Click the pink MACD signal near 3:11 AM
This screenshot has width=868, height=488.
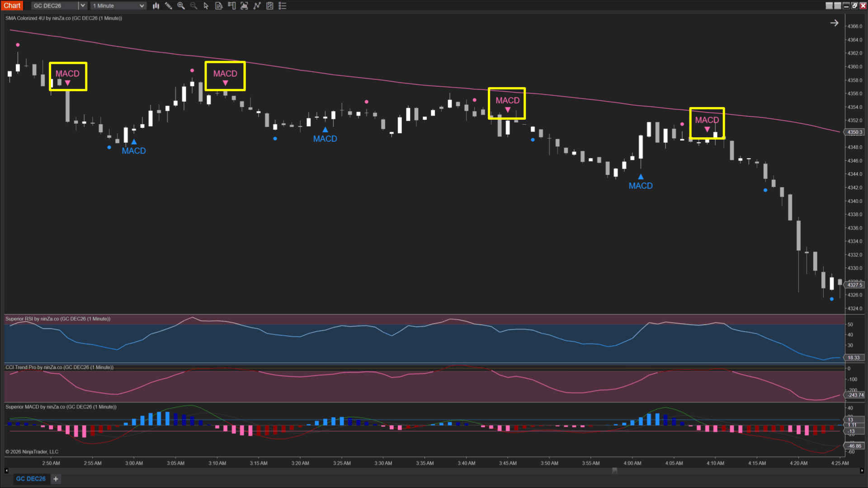[x=225, y=77]
